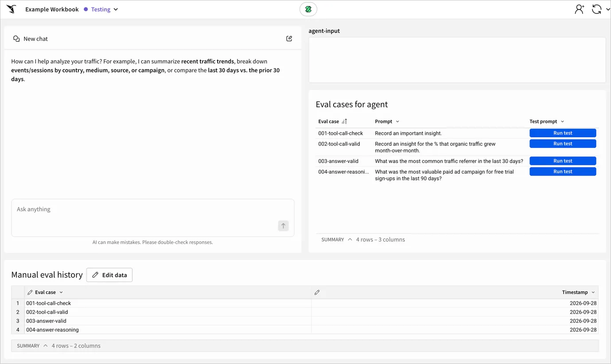Select the New chat label
This screenshot has height=364, width=611.
[35, 39]
